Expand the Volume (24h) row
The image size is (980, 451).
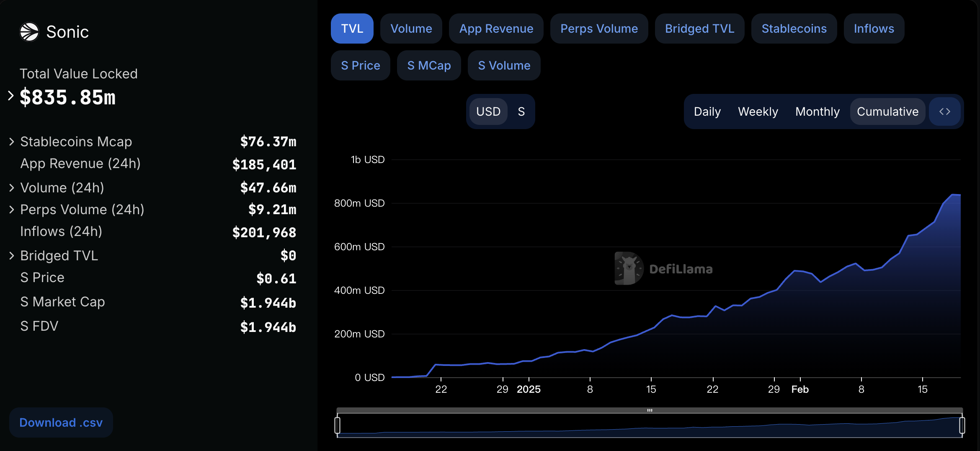coord(11,188)
